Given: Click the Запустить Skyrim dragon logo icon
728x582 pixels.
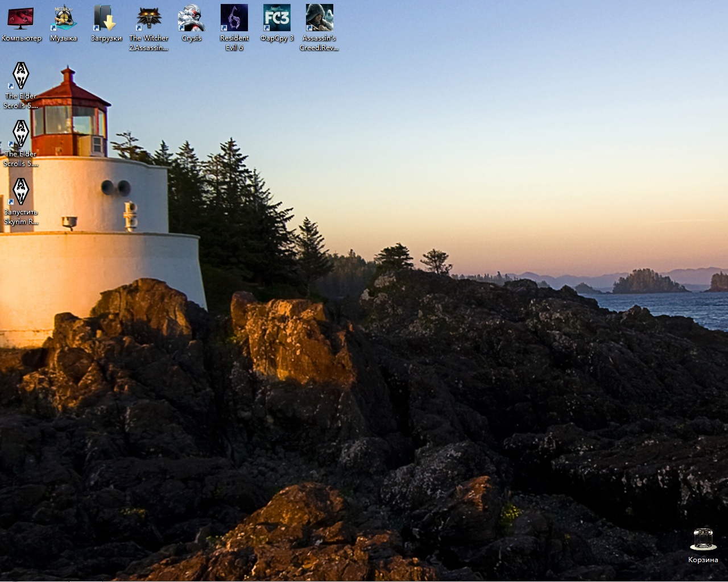Looking at the screenshot, I should coord(21,192).
